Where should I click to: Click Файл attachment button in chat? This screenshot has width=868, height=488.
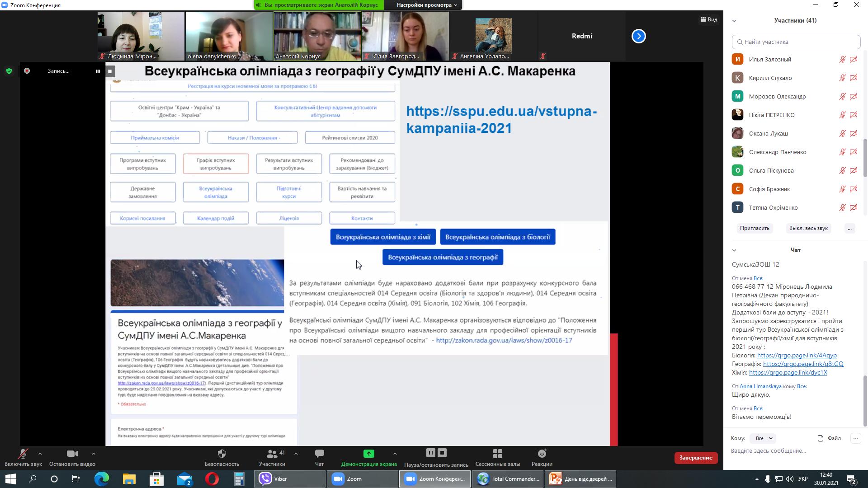(x=829, y=438)
